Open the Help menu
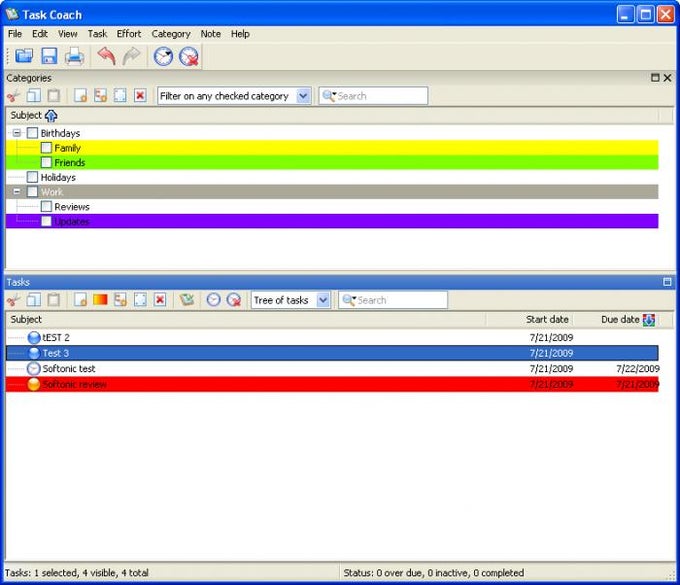Viewport: 680px width, 585px height. point(240,34)
